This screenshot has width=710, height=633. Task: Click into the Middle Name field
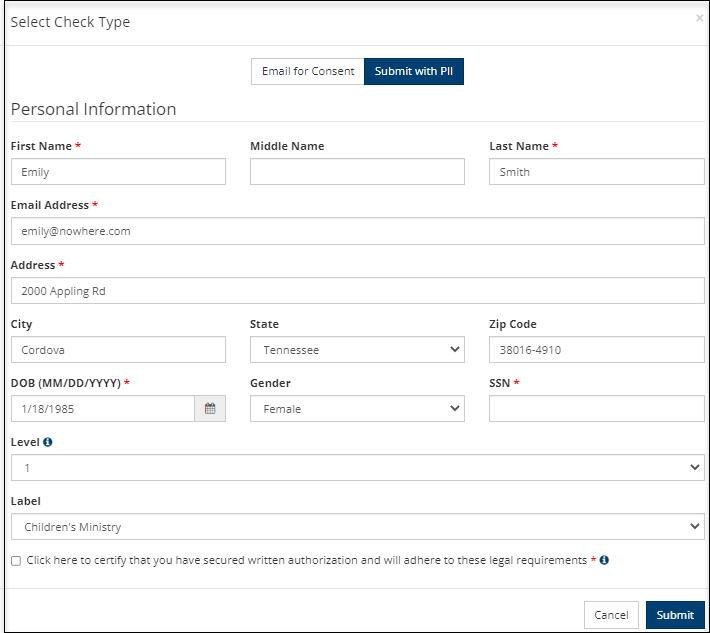[357, 172]
